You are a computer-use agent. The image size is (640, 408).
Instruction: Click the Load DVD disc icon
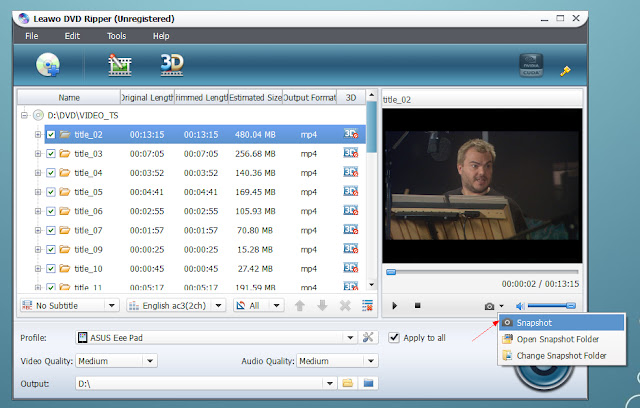(x=48, y=65)
